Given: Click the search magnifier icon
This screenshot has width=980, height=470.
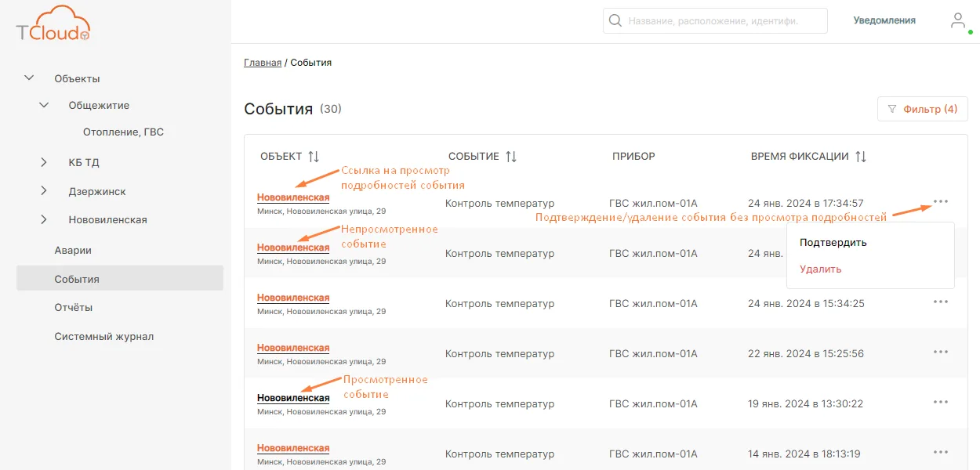Looking at the screenshot, I should [615, 21].
